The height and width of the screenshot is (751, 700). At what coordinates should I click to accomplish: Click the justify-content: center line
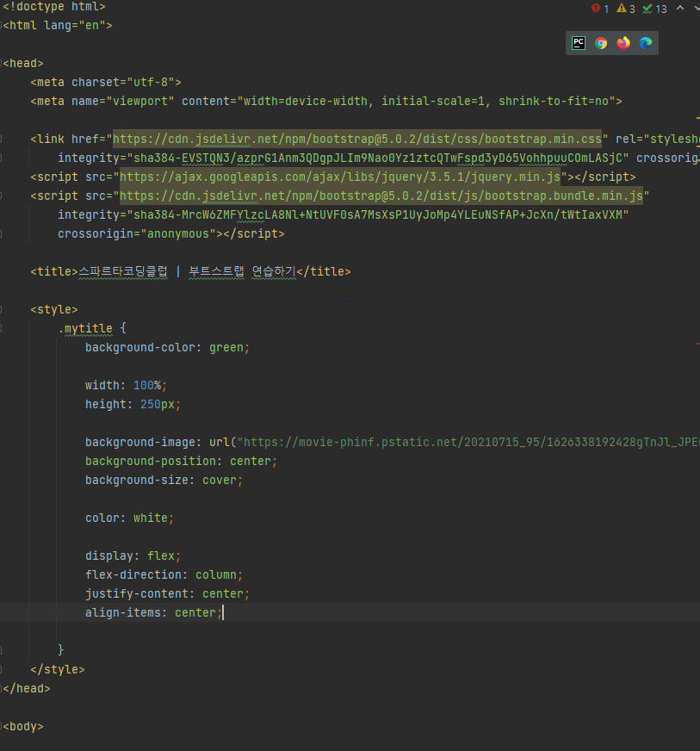coord(167,593)
